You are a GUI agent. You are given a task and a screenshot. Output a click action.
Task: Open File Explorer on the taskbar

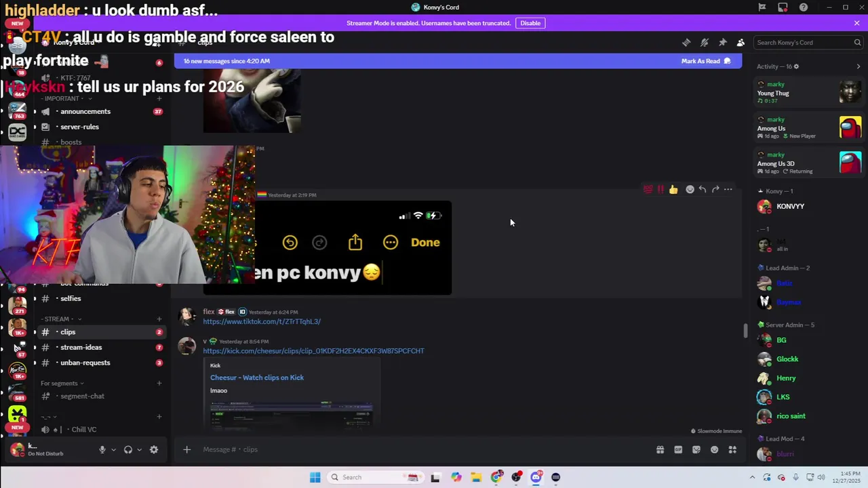(476, 477)
